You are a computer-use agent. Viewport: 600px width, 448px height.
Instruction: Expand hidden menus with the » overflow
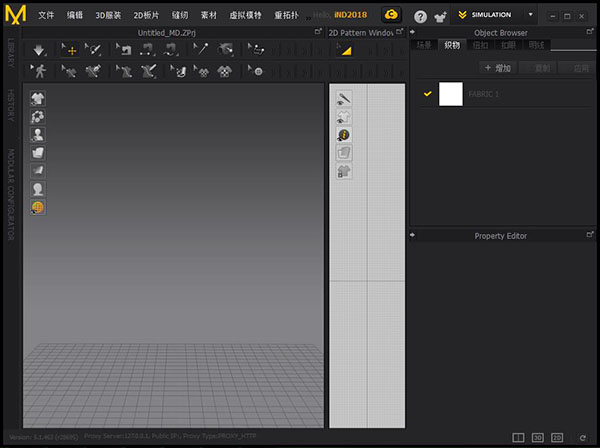pos(308,17)
